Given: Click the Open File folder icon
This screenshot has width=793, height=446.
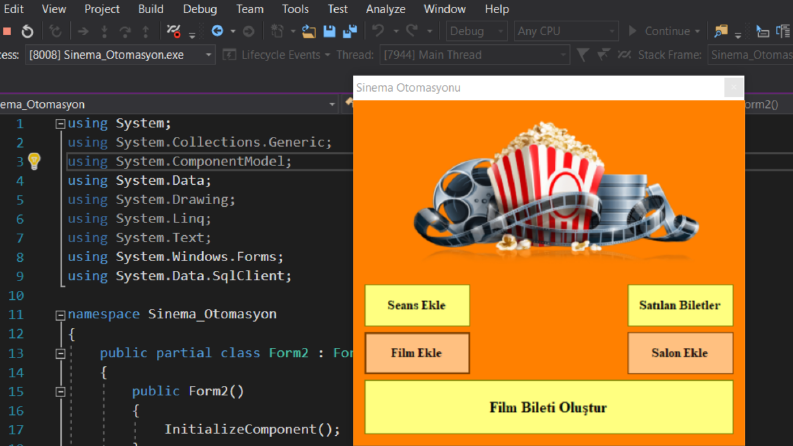Looking at the screenshot, I should pyautogui.click(x=309, y=31).
